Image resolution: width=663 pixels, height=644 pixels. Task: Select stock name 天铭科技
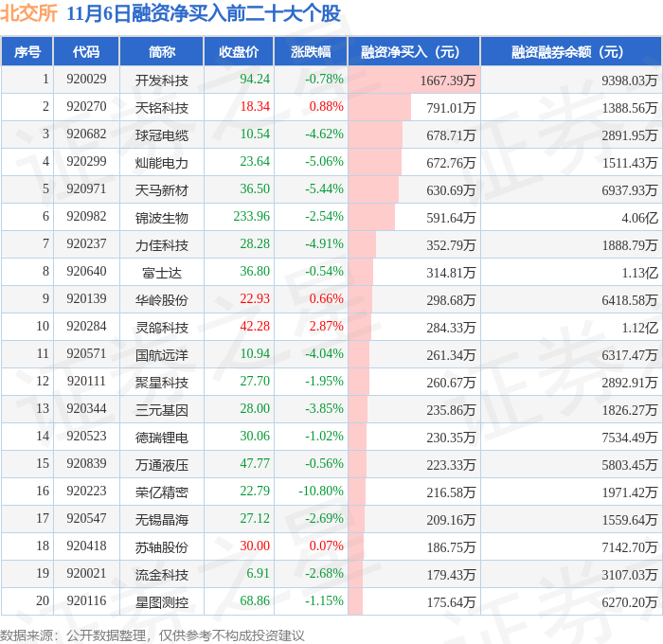pos(162,108)
